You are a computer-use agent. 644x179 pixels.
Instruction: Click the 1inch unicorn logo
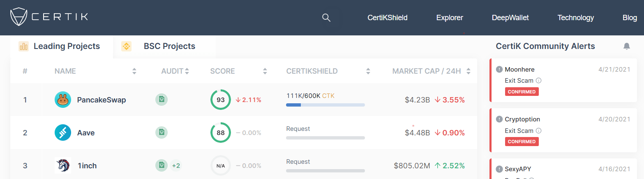coord(63,165)
